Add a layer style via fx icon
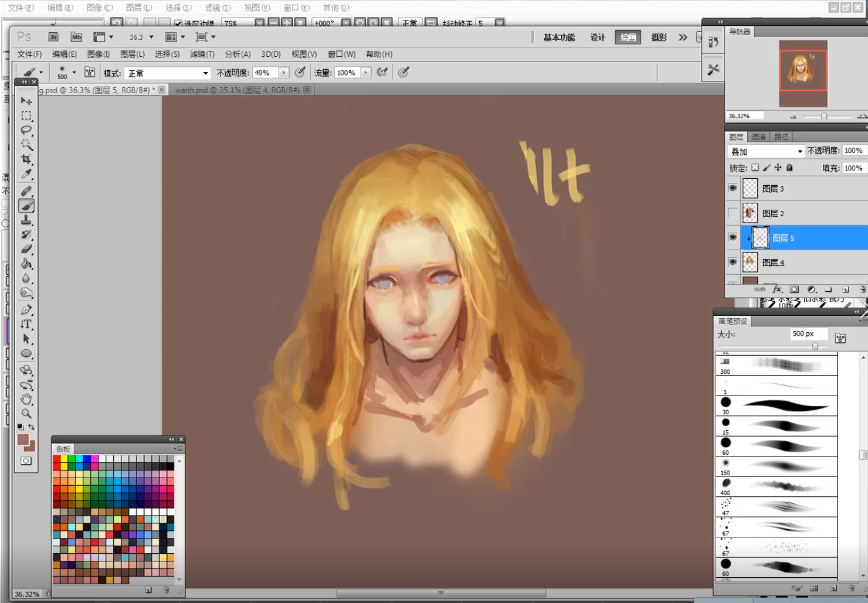This screenshot has height=603, width=868. point(777,289)
